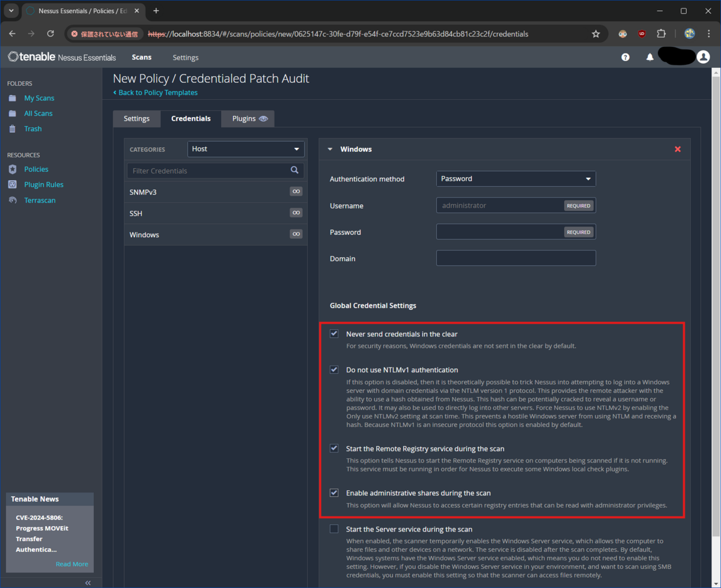Open the tab search chevron in Chrome
The height and width of the screenshot is (588, 721).
pyautogui.click(x=11, y=11)
